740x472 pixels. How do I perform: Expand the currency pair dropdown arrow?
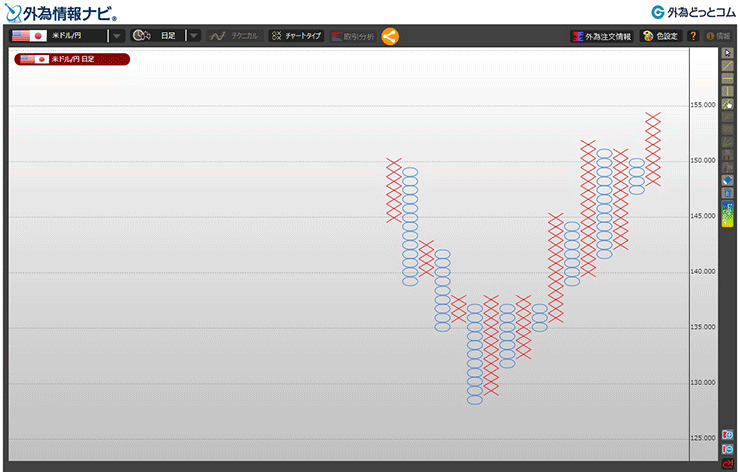[x=117, y=36]
